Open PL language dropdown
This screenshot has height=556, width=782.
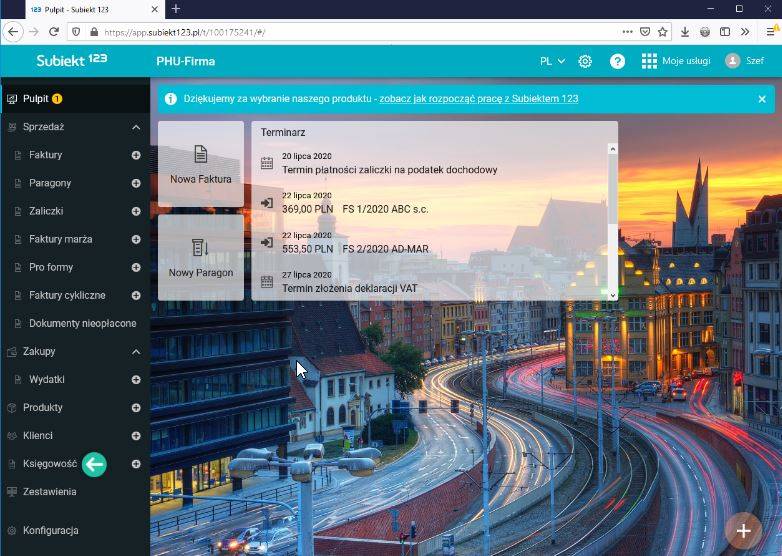pyautogui.click(x=552, y=61)
